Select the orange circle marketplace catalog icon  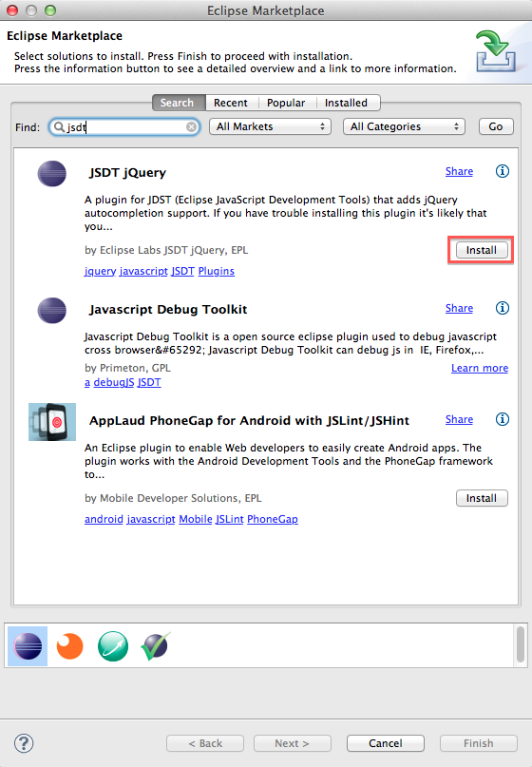(70, 646)
